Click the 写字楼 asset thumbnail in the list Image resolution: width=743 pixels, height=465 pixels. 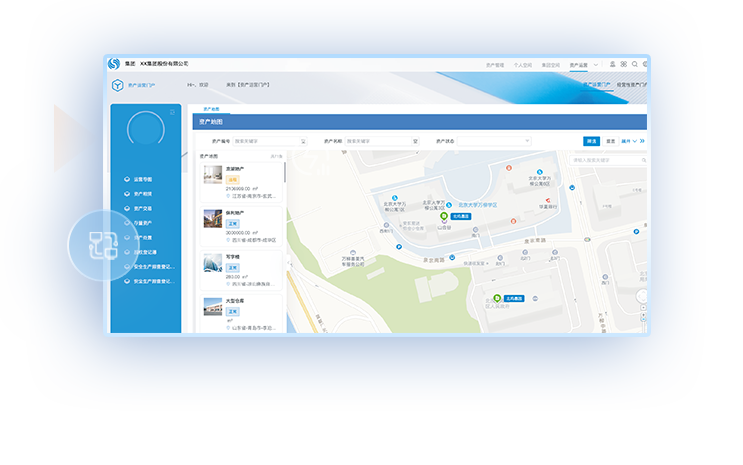(213, 262)
